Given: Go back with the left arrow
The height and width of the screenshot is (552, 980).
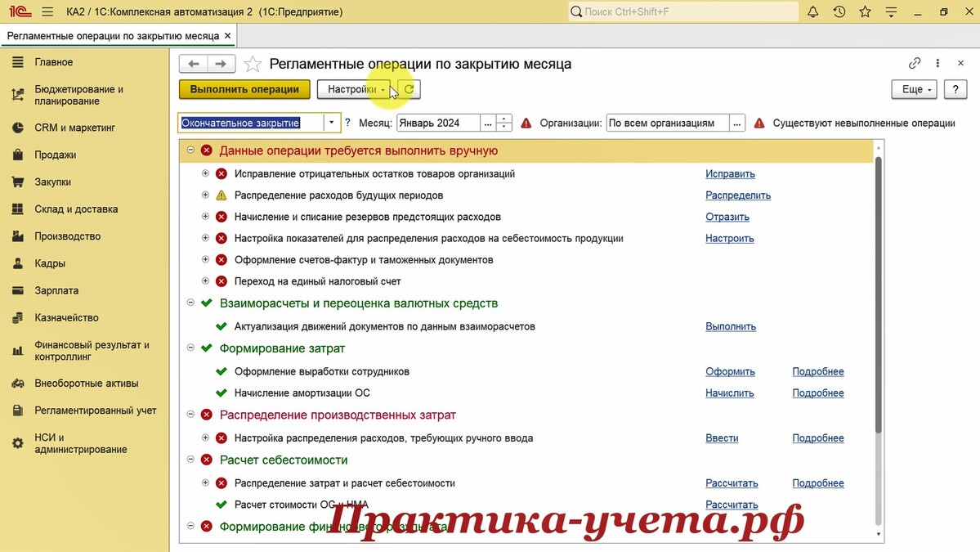Looking at the screenshot, I should (194, 64).
